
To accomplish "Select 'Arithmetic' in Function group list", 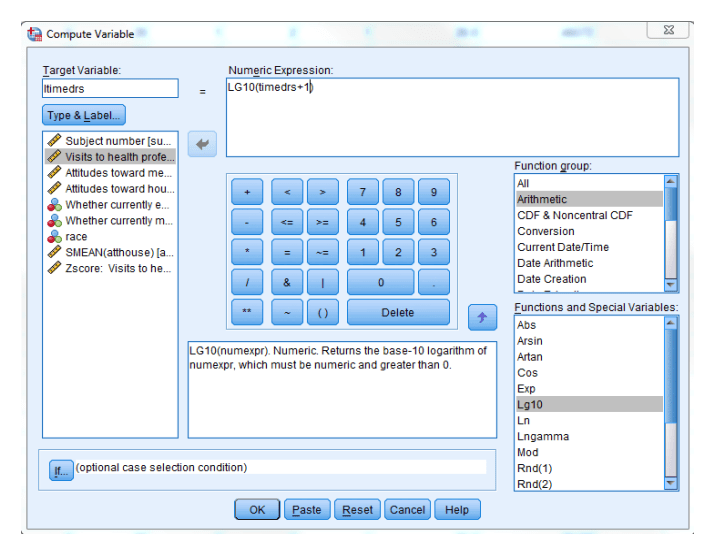I will [541, 199].
